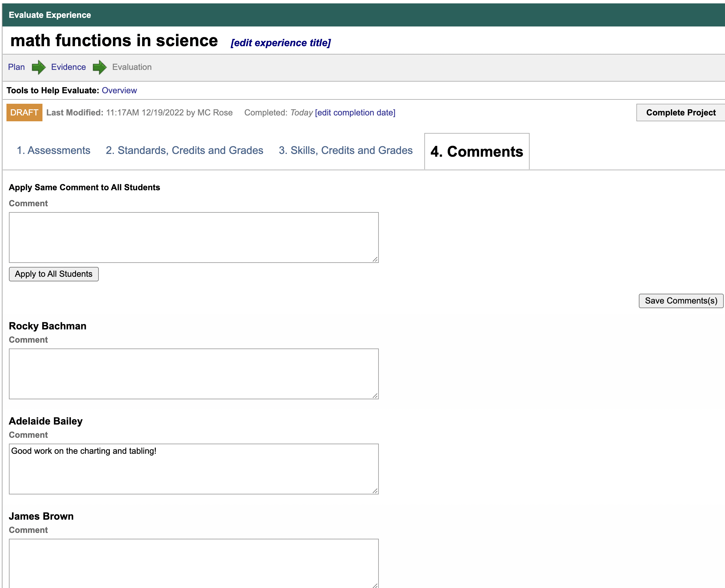Screen dimensions: 725x588
Task: Click edit completion date link
Action: [355, 112]
